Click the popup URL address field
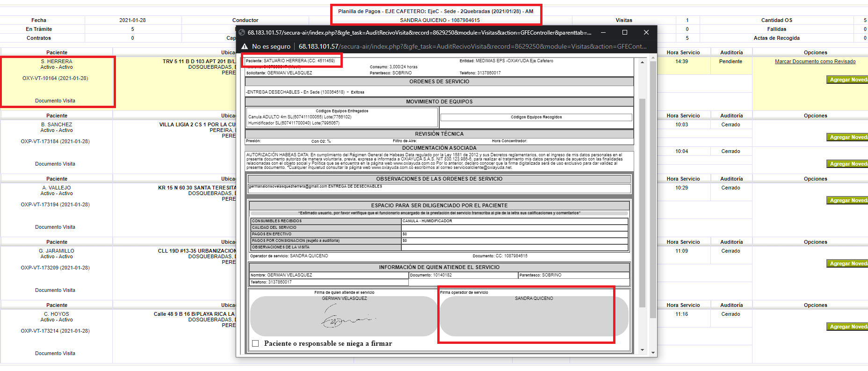 click(x=472, y=46)
